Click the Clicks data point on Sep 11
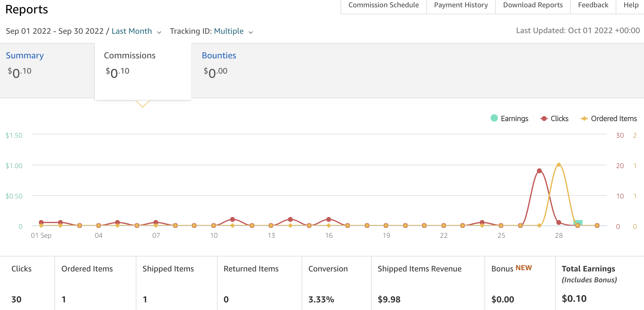The image size is (644, 310). tap(233, 219)
